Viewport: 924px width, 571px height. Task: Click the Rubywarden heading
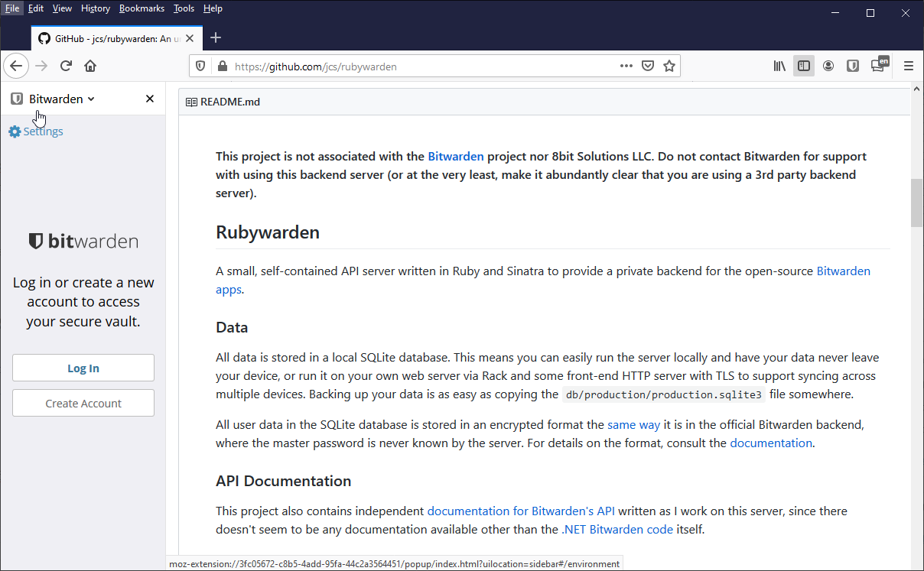click(x=268, y=232)
